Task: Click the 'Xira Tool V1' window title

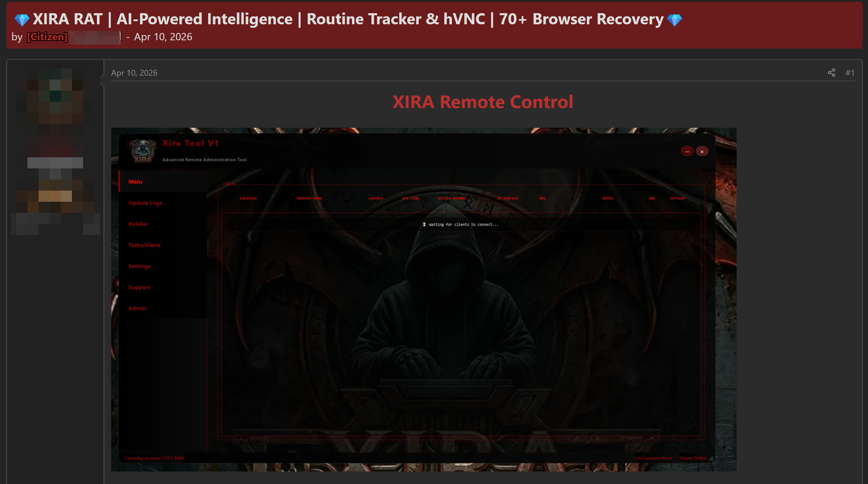Action: tap(190, 143)
